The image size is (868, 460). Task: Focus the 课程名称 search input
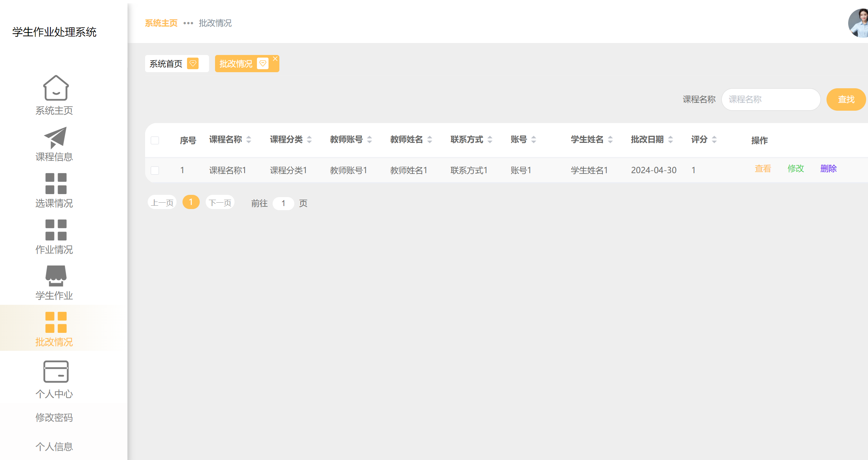[771, 99]
